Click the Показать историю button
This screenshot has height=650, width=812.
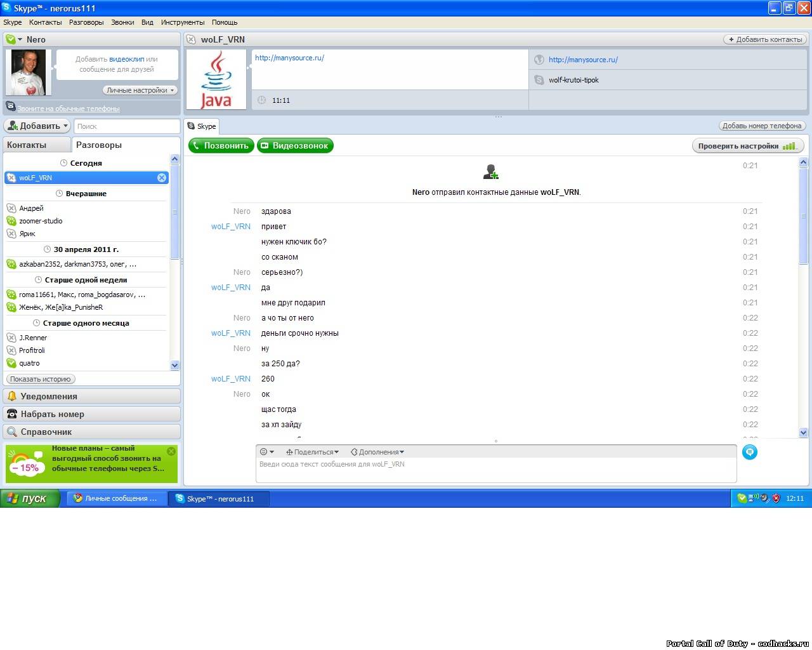click(x=41, y=379)
